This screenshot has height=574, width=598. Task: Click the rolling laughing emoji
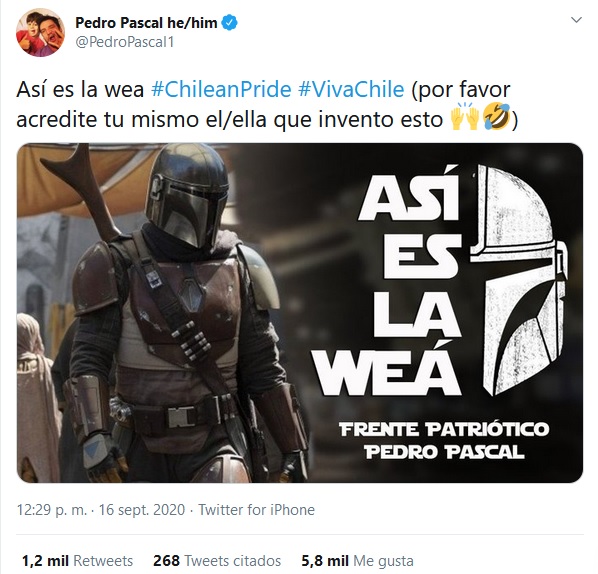(496, 117)
